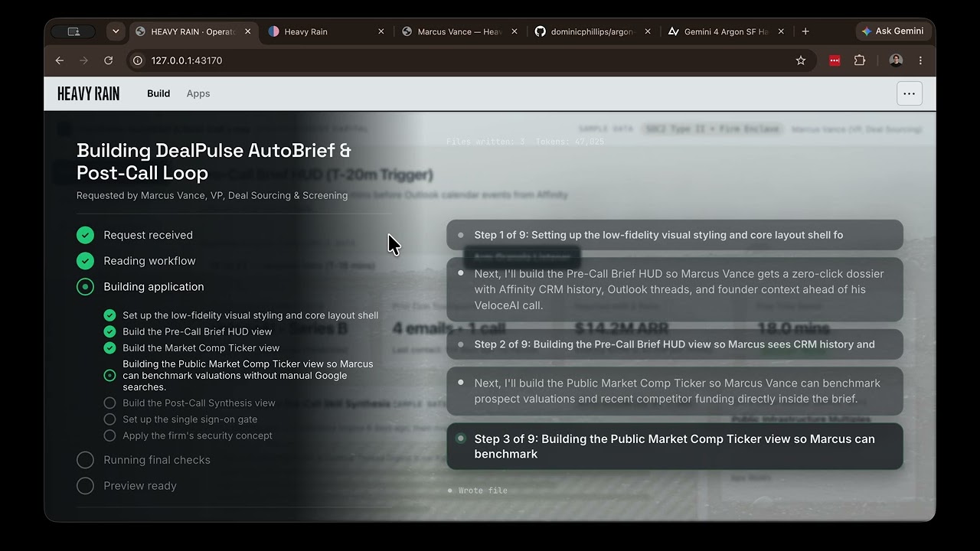Switch to the Marcus Vance browser tab
This screenshot has width=980, height=551.
(x=459, y=31)
